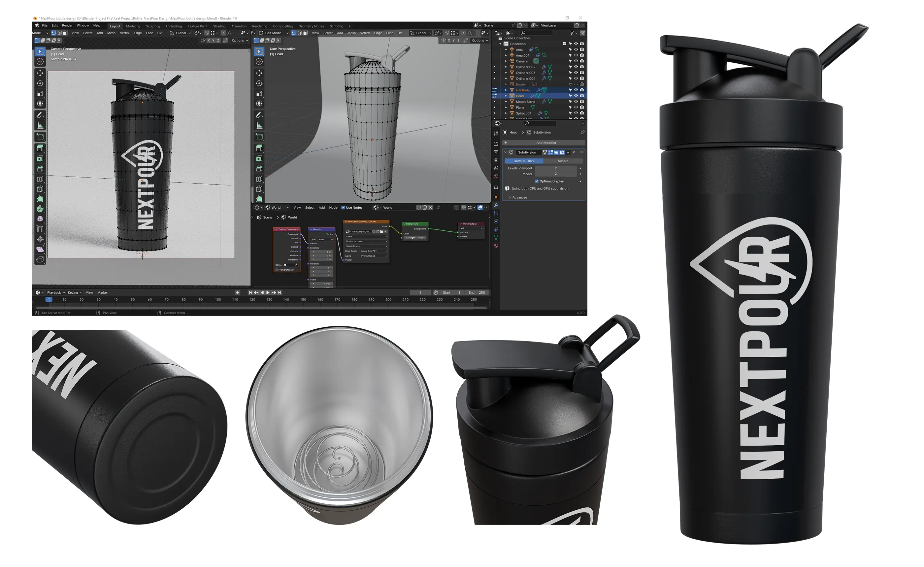This screenshot has width=924, height=567.
Task: Open the Render menu
Action: (x=67, y=25)
